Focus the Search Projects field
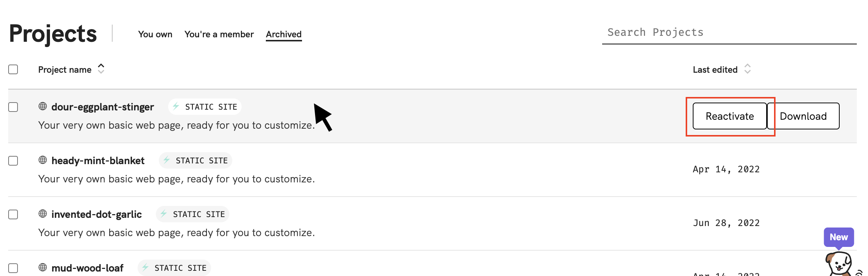The image size is (868, 276). pyautogui.click(x=729, y=33)
